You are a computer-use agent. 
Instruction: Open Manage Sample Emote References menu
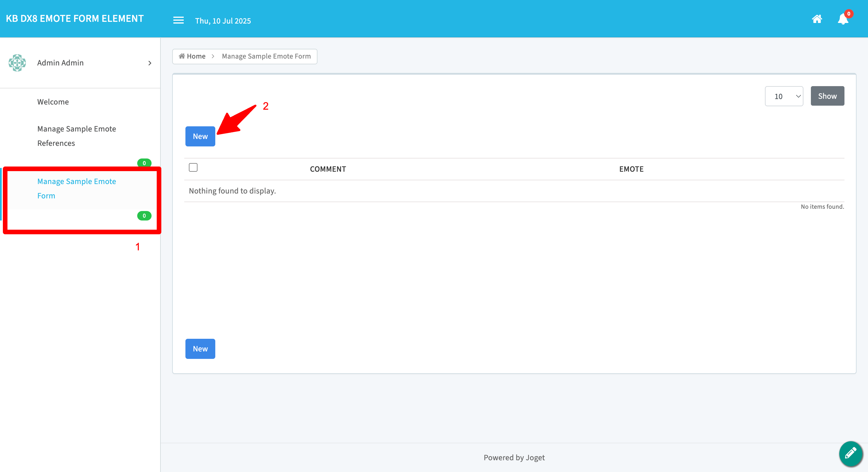pyautogui.click(x=76, y=136)
